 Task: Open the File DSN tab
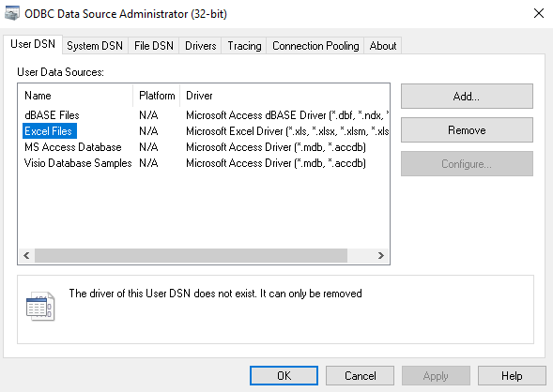pyautogui.click(x=154, y=46)
